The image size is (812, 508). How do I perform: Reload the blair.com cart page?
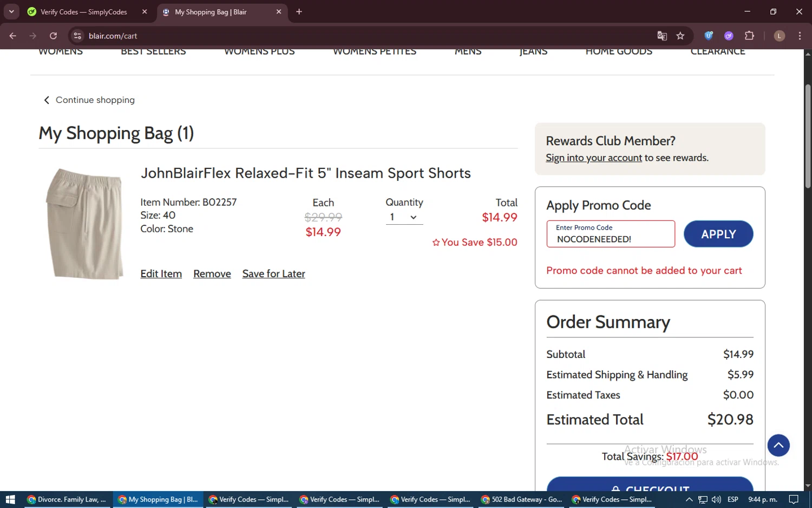coord(53,36)
